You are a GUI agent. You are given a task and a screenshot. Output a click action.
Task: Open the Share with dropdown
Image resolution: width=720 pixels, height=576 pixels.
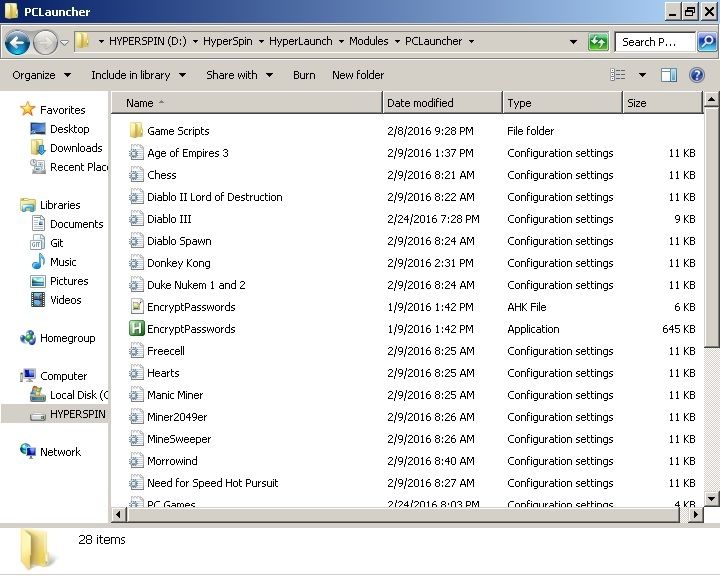239,75
